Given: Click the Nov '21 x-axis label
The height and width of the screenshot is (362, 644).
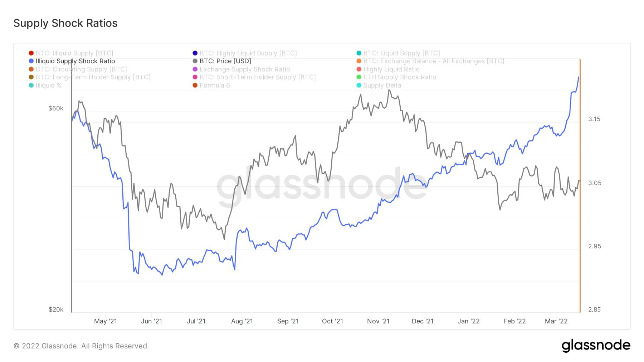Looking at the screenshot, I should tap(378, 321).
